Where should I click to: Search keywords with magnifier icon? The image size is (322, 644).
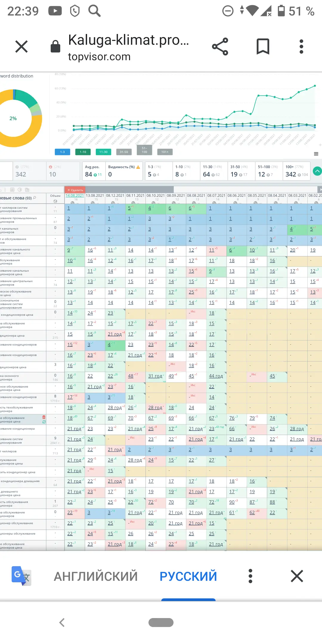[35, 198]
